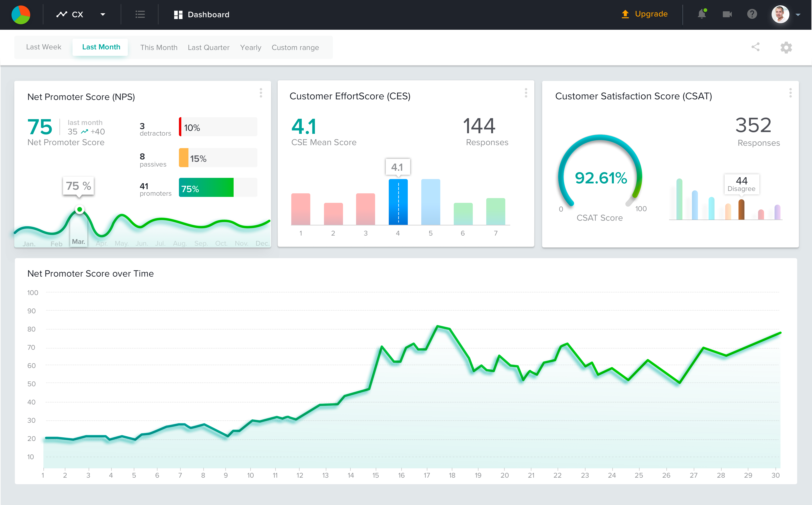Select the Yearly time range
The width and height of the screenshot is (812, 505).
point(250,47)
